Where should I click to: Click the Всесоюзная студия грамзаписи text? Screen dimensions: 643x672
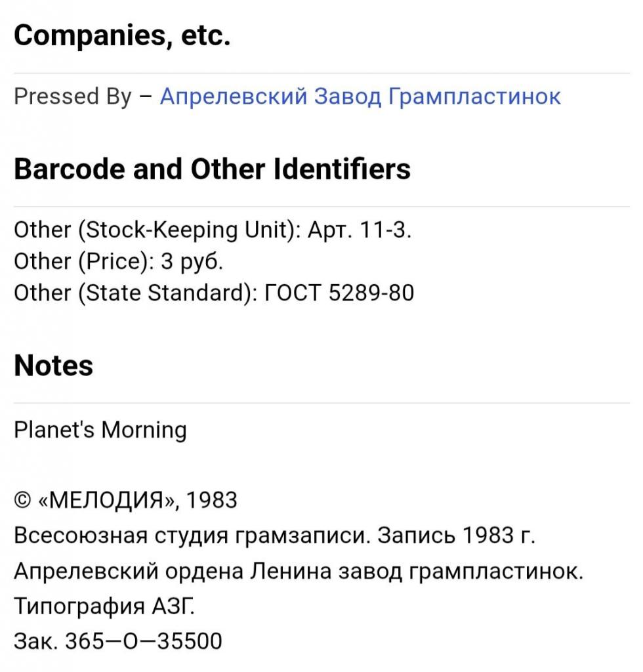186,536
